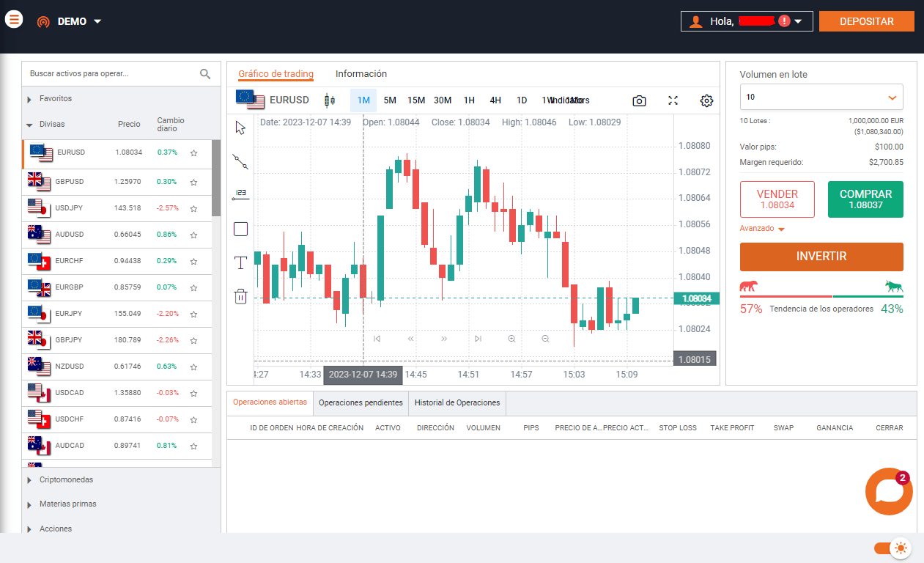Delete drawings with the trash icon
Screen dimensions: 924x563
point(240,296)
